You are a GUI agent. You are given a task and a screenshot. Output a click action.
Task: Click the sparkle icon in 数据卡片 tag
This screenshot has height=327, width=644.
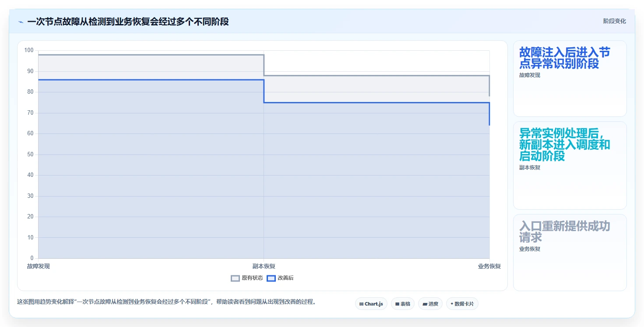(x=452, y=304)
